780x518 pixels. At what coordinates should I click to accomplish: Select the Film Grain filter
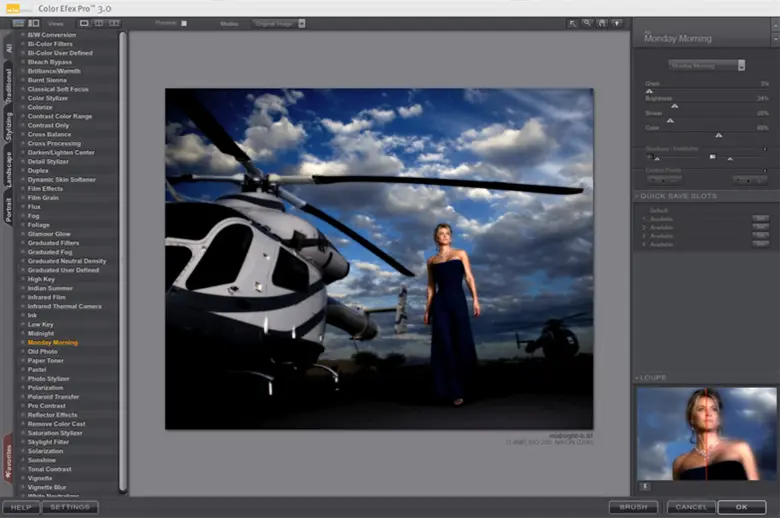43,198
